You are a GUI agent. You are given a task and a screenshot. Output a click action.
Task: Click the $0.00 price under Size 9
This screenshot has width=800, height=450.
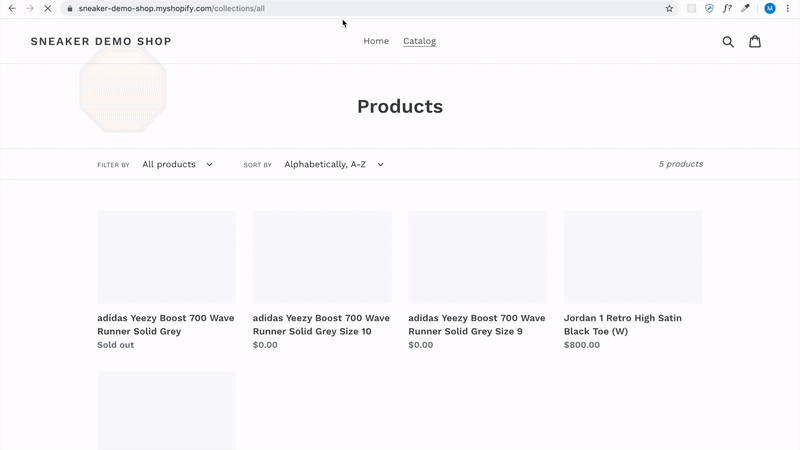[x=421, y=345]
